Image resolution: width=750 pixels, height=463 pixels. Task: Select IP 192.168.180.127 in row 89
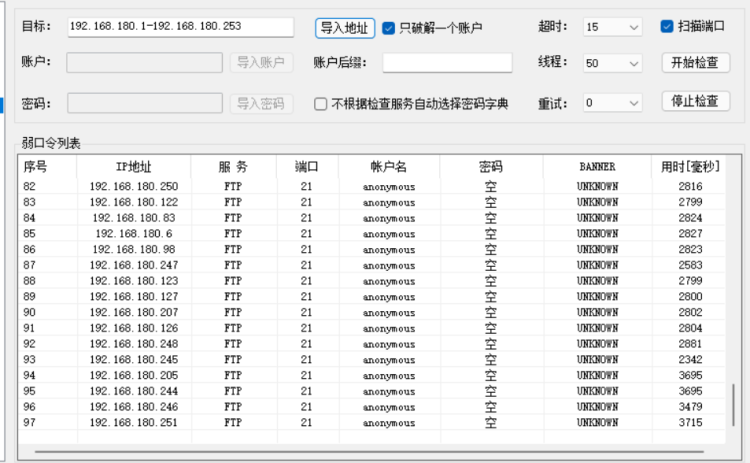tap(134, 297)
